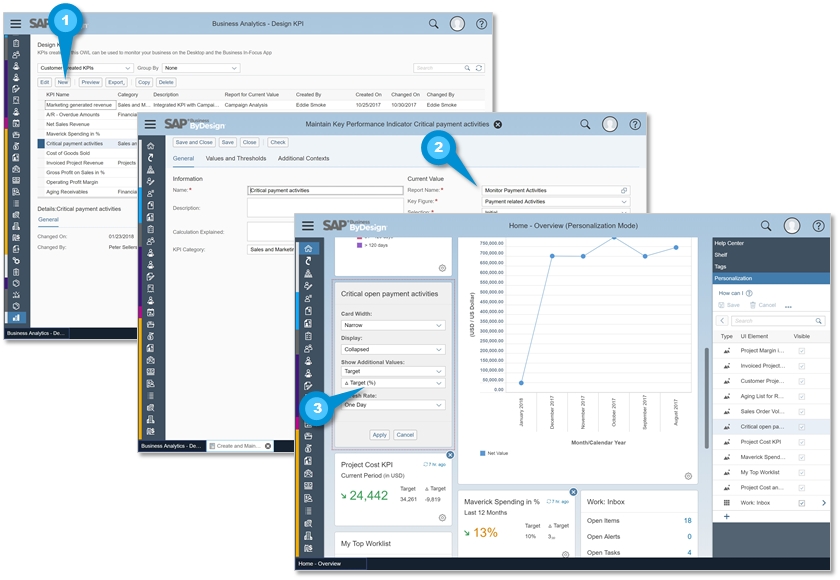Screen dimensions: 840x580
Task: Click Name field Critical payment activities
Action: tap(325, 190)
